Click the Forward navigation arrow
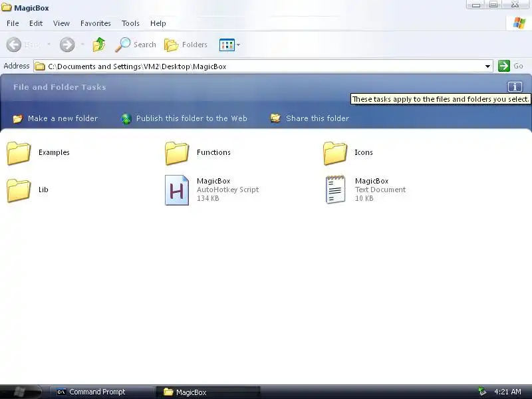This screenshot has height=399, width=532. [x=67, y=45]
